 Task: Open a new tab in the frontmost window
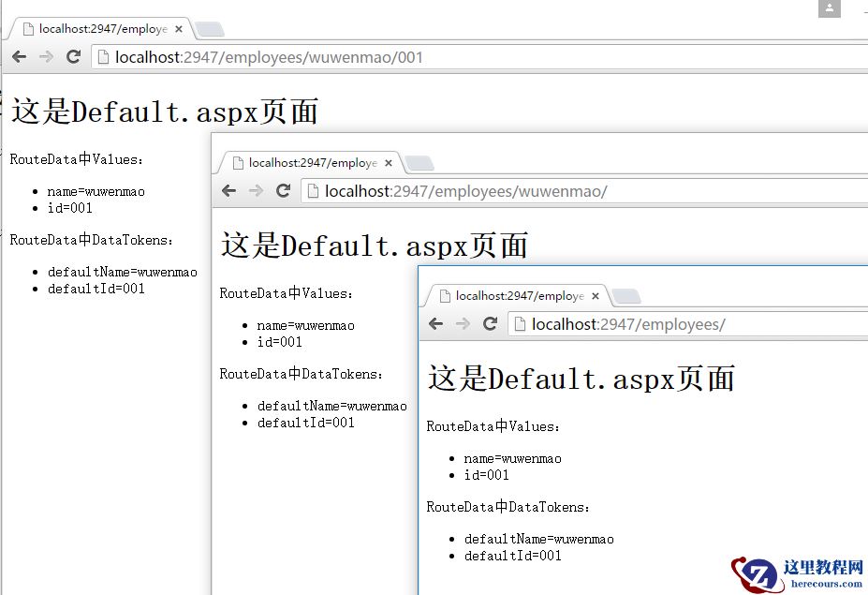[626, 294]
